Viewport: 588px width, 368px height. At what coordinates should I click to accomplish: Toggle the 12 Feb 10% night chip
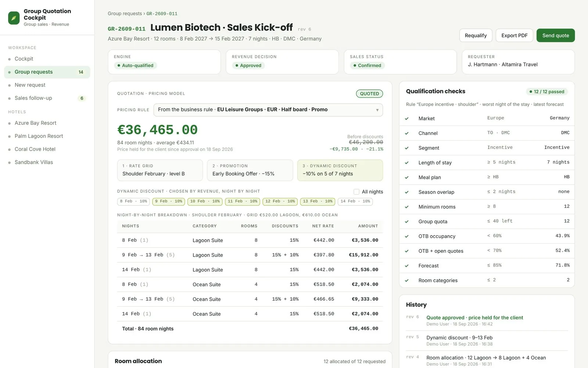[x=280, y=201]
